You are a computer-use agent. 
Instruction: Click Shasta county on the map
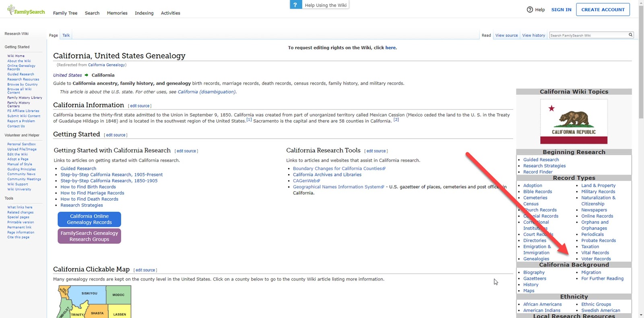tap(97, 313)
